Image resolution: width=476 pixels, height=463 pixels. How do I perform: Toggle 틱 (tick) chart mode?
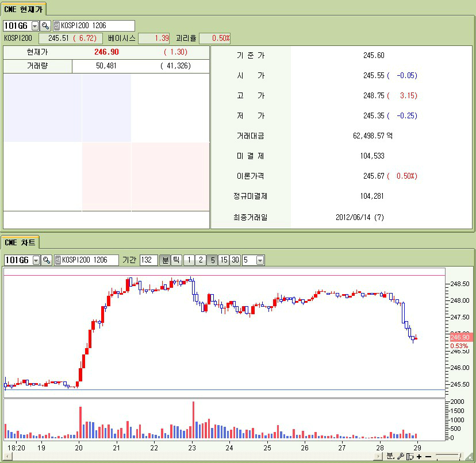(x=176, y=260)
